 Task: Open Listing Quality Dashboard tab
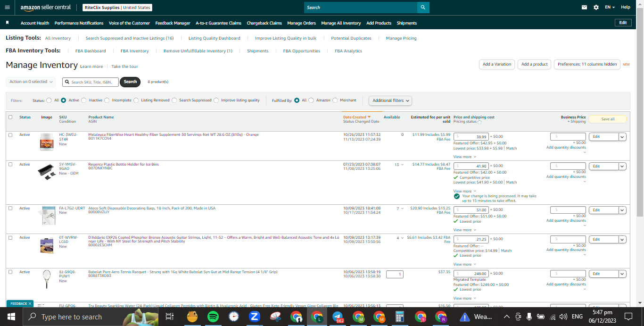(x=214, y=38)
